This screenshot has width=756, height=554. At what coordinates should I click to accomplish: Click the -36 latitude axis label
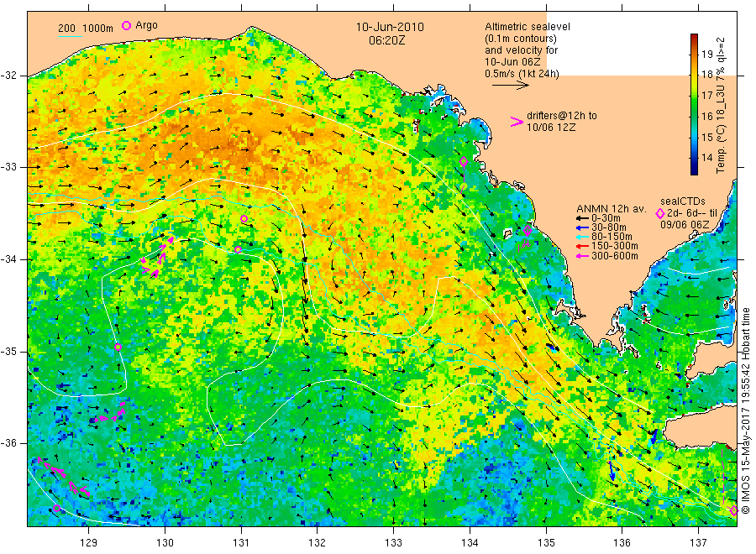pyautogui.click(x=8, y=442)
